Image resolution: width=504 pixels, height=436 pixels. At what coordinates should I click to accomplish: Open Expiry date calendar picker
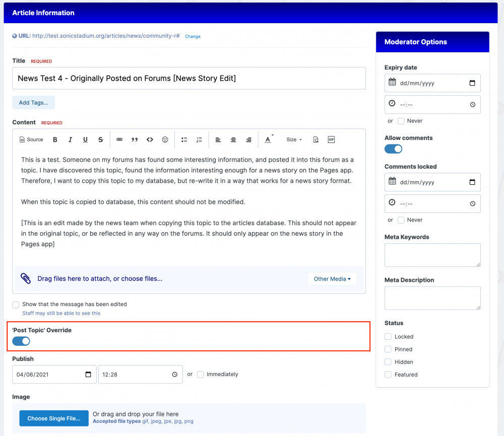(472, 83)
